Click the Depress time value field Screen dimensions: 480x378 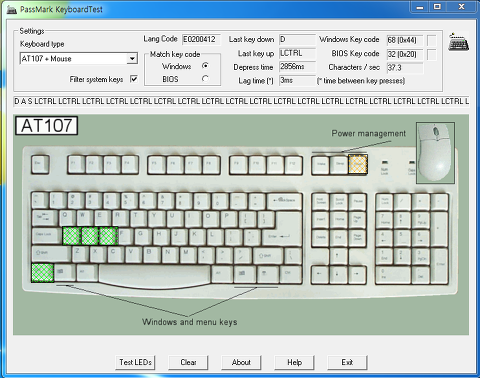point(297,67)
